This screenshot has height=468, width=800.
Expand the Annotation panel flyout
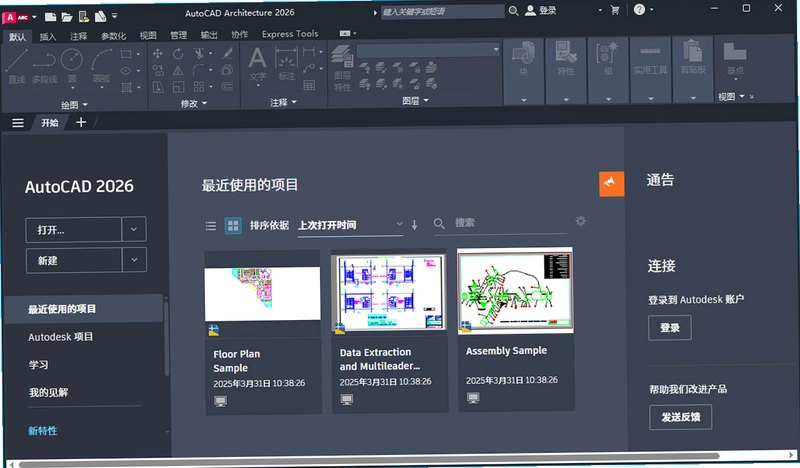pos(284,103)
